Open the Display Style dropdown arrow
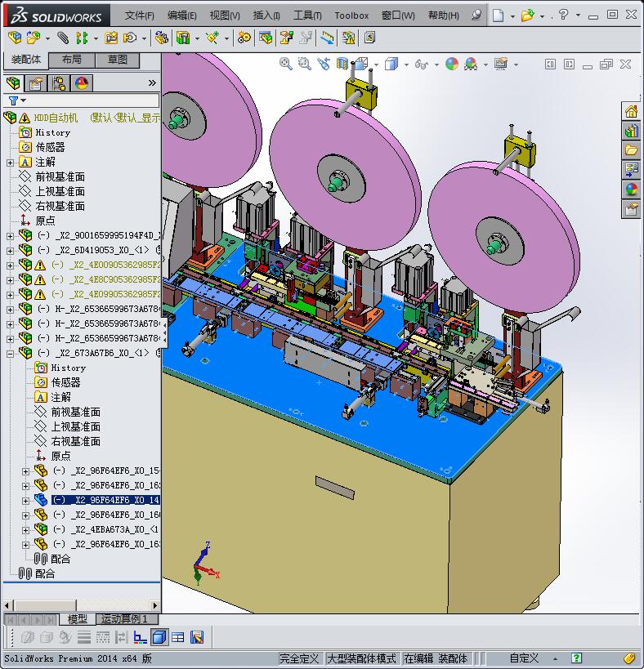Viewport: 644px width, 669px height. 406,65
